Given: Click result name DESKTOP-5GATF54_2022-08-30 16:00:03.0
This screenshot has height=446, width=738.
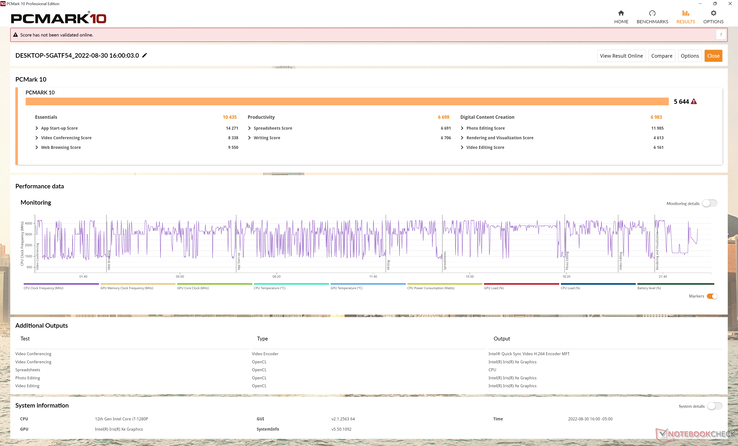Looking at the screenshot, I should 77,56.
